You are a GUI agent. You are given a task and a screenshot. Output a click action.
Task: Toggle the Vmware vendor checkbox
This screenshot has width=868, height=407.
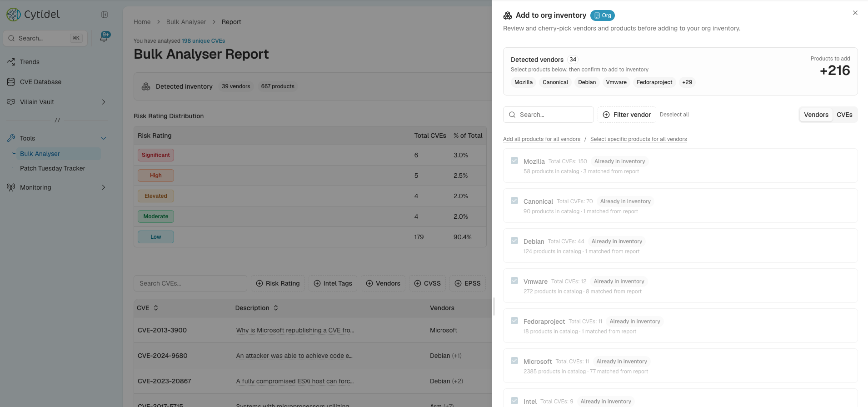pyautogui.click(x=514, y=281)
